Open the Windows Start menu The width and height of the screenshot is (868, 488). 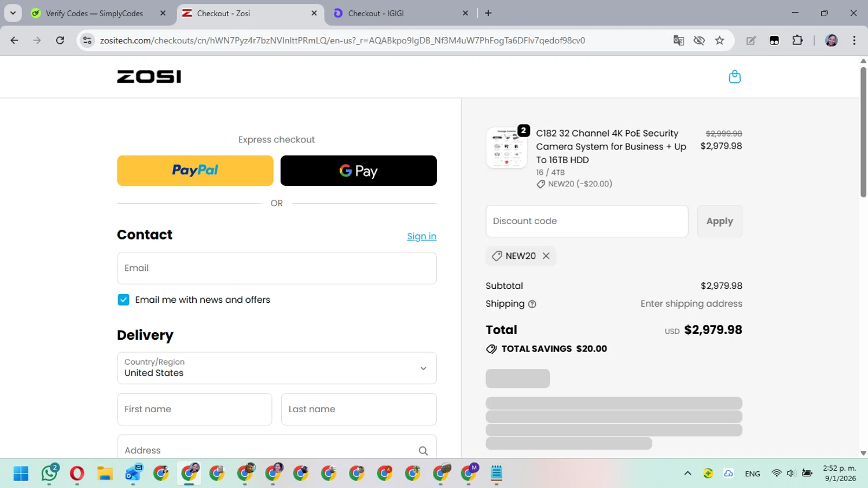21,474
